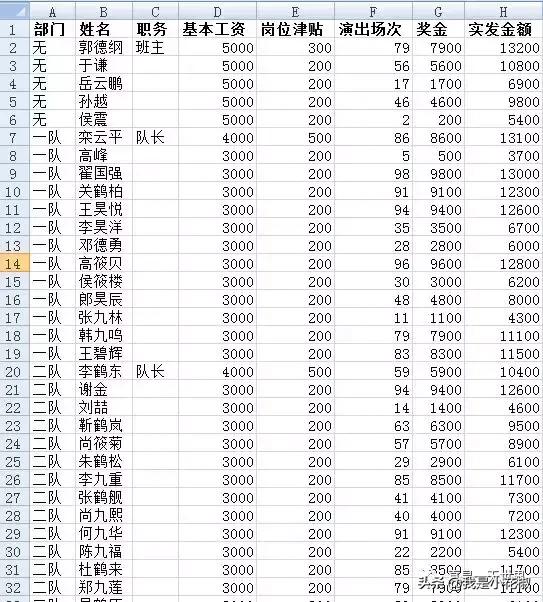543x602 pixels.
Task: Select the cell containing 靳鹤岚
Action: coord(104,425)
